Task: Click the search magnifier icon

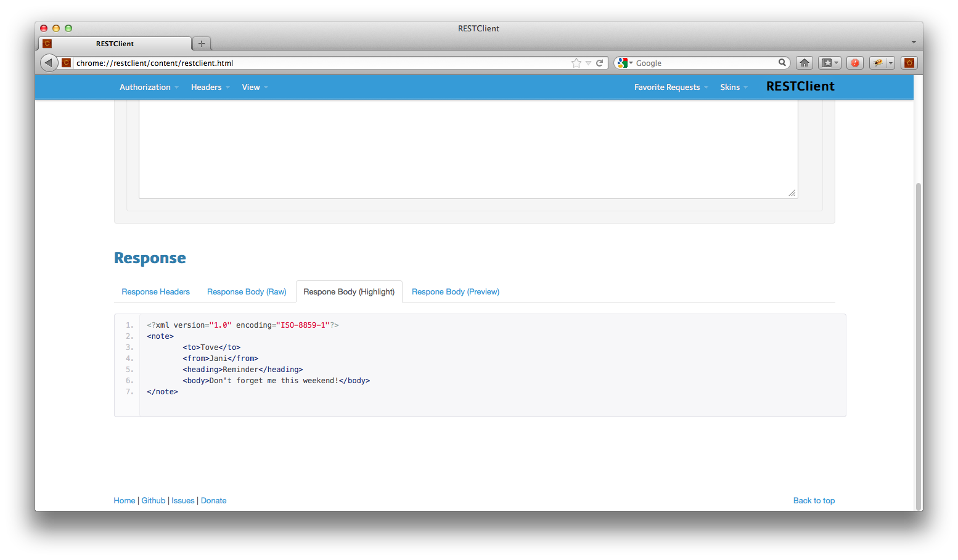Action: click(782, 63)
